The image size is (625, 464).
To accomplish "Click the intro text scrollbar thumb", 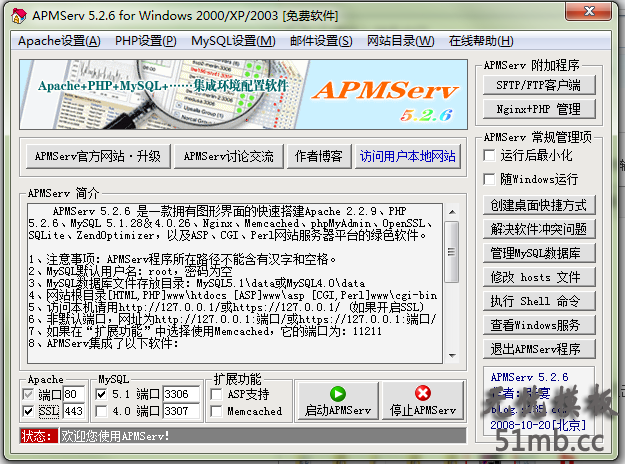I will click(x=452, y=252).
